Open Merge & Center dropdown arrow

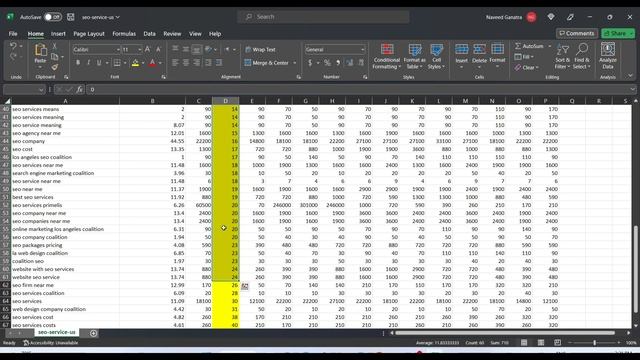pyautogui.click(x=295, y=63)
